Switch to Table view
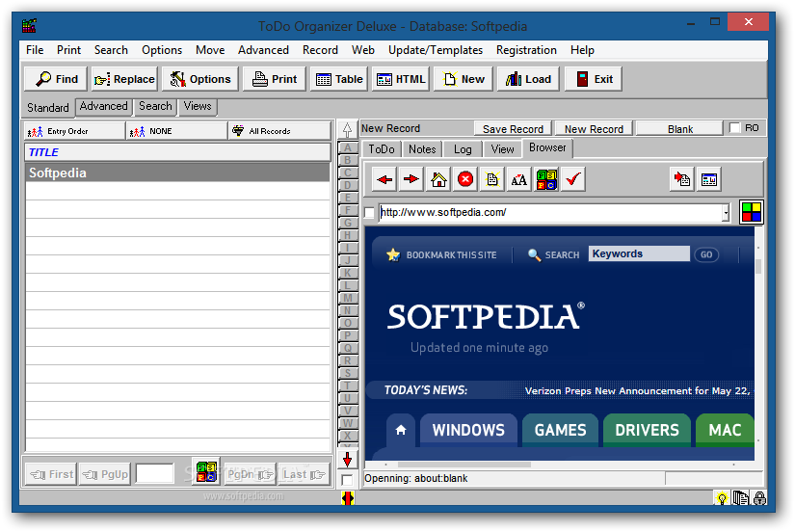Image resolution: width=795 pixels, height=532 pixels. coord(338,79)
